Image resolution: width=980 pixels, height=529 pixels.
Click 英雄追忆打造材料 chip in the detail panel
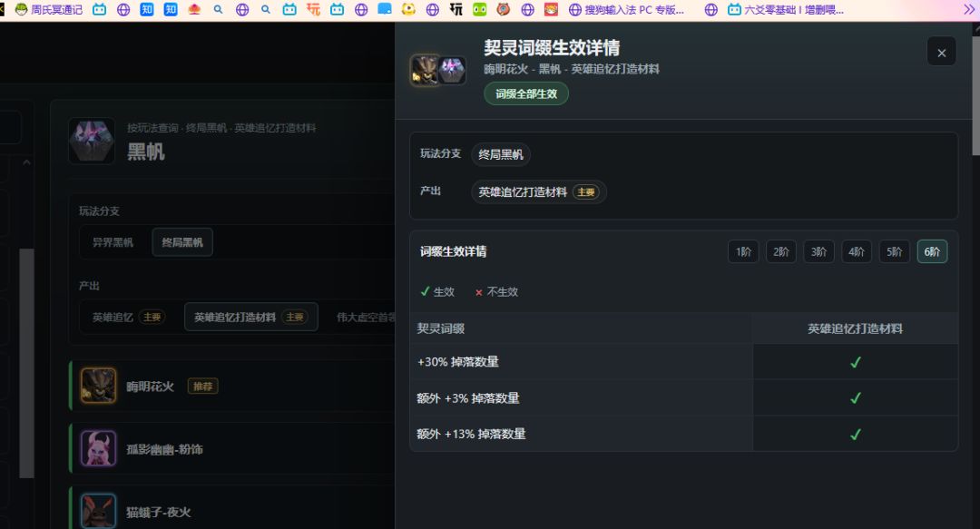539,192
